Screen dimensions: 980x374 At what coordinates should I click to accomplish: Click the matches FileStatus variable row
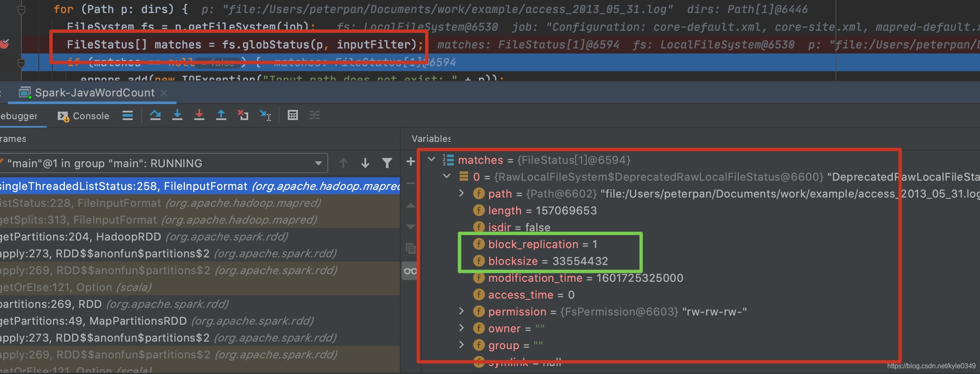536,160
